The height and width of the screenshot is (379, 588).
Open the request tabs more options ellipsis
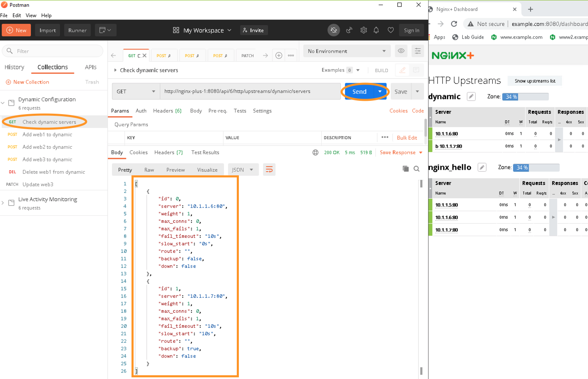(291, 55)
